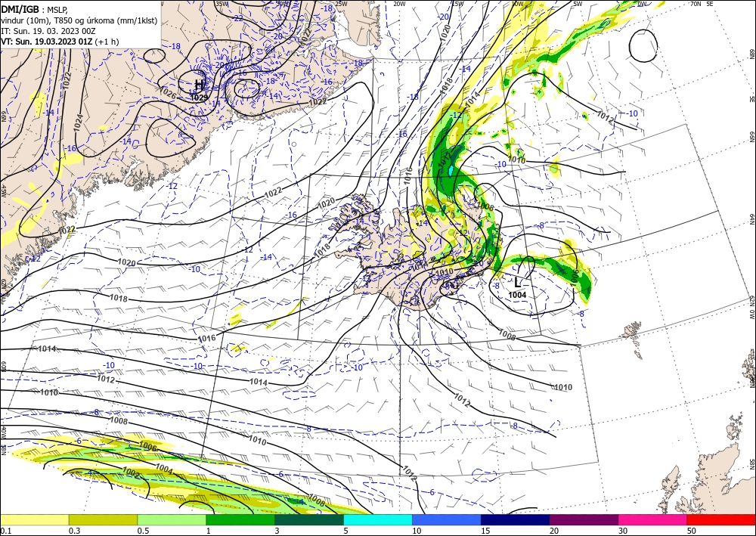Viewport: 756px width, 536px height.
Task: Pick the dark green 3 mm legend swatch
Action: [309, 519]
